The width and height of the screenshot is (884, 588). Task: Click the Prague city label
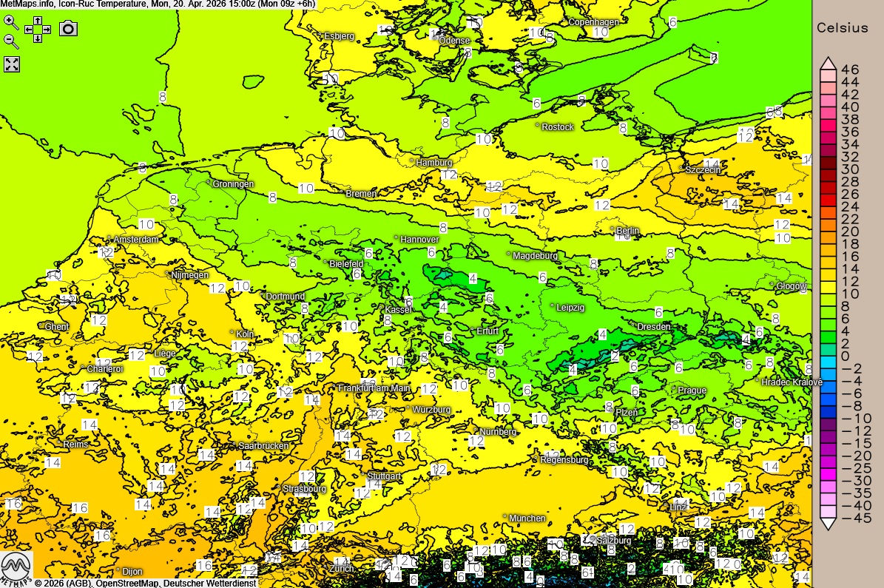pos(692,391)
